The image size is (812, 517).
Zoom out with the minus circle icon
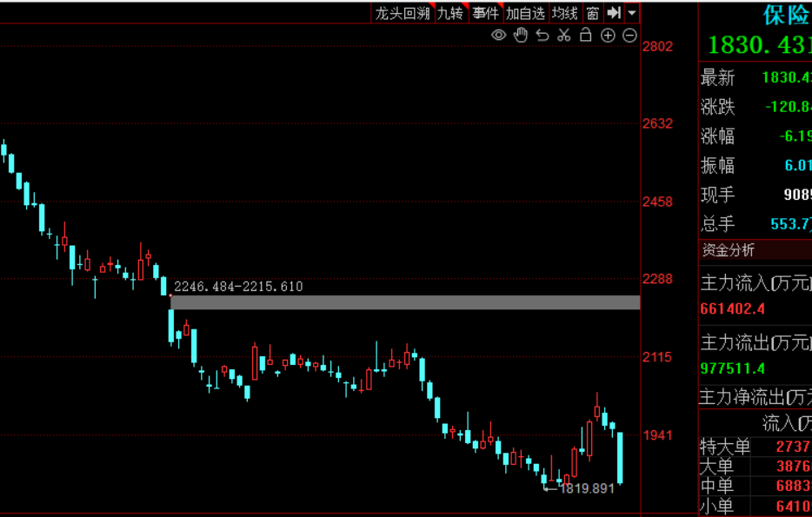click(629, 36)
